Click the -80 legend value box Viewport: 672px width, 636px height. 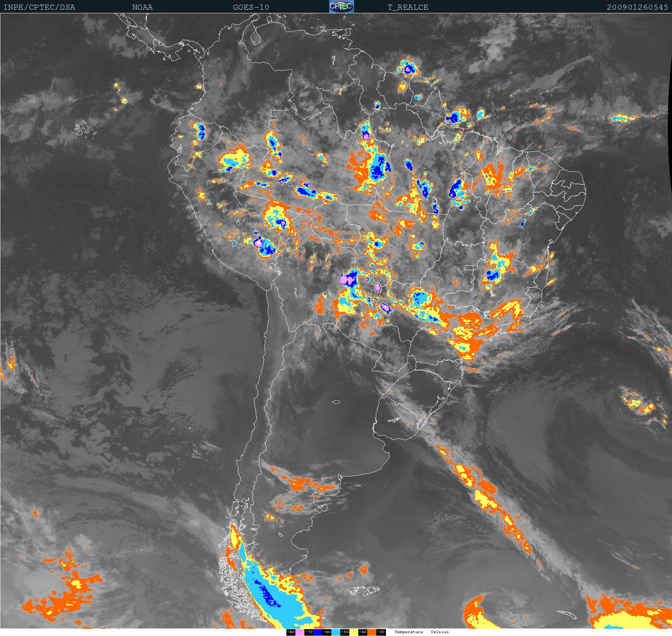[291, 632]
